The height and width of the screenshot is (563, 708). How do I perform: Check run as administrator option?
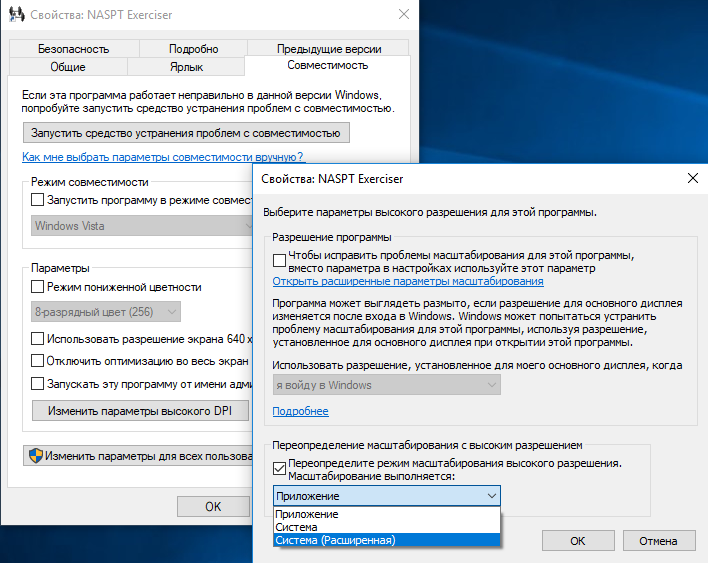point(37,384)
